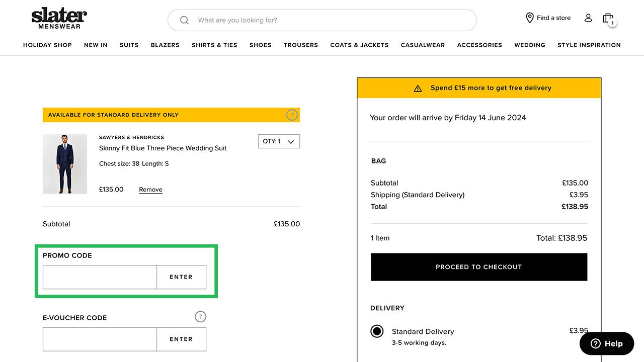Open the account profile icon

[588, 18]
